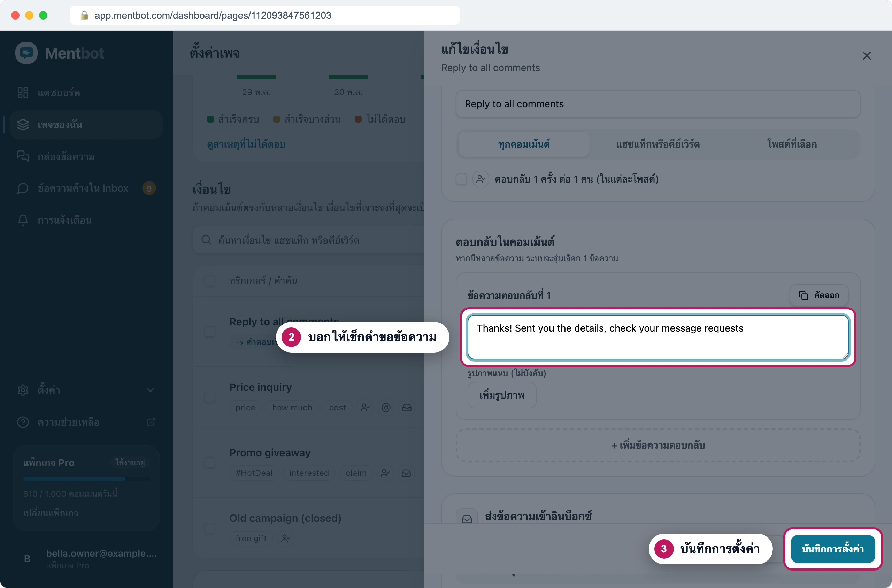892x588 pixels.
Task: Open กล่องข้อความ message box
Action: 86,156
